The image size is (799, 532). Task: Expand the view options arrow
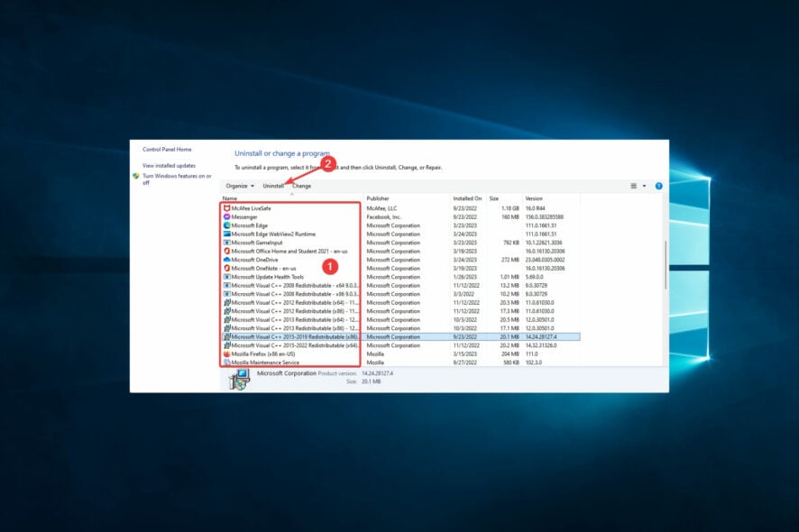click(x=644, y=186)
